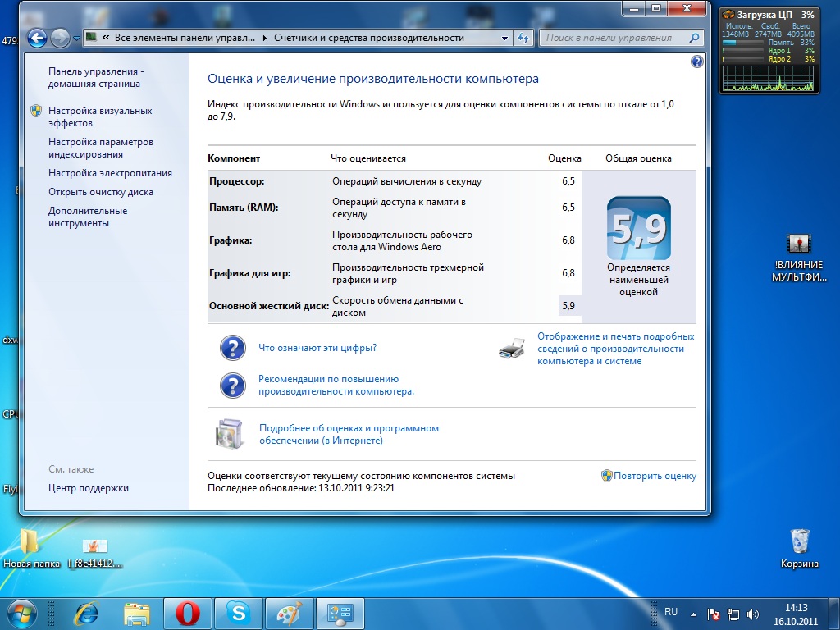
Task: Click question icon beside 'Рекомендации по повышению'
Action: pyautogui.click(x=233, y=386)
